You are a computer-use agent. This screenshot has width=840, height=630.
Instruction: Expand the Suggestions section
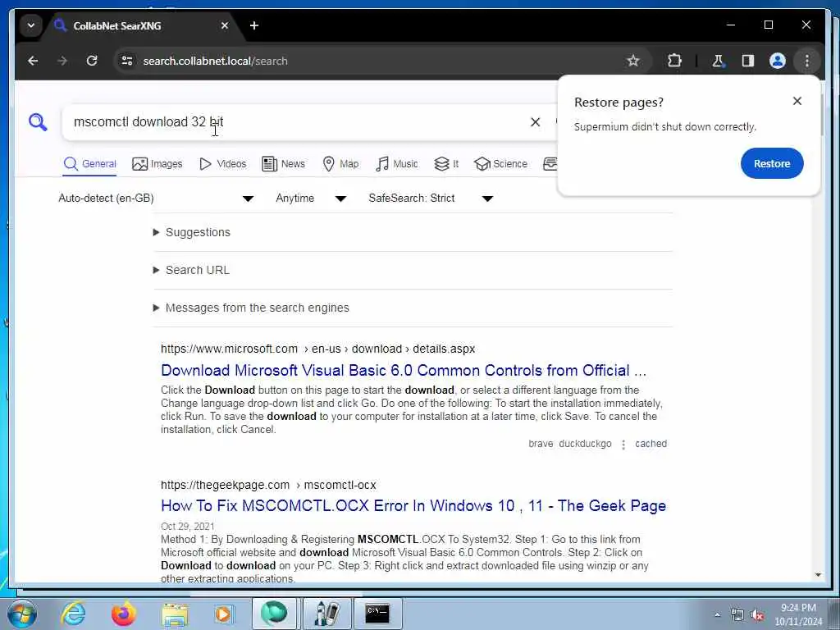[192, 232]
